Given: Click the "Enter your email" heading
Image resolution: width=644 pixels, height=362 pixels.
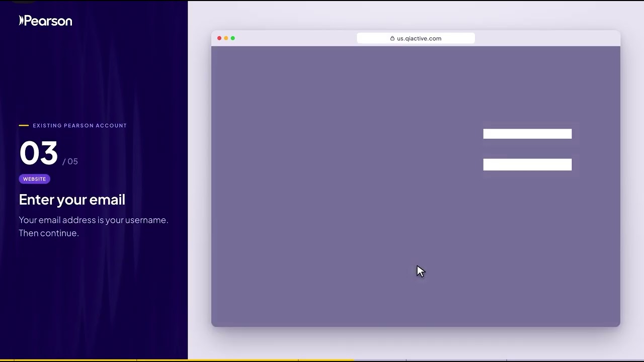Looking at the screenshot, I should [x=72, y=200].
